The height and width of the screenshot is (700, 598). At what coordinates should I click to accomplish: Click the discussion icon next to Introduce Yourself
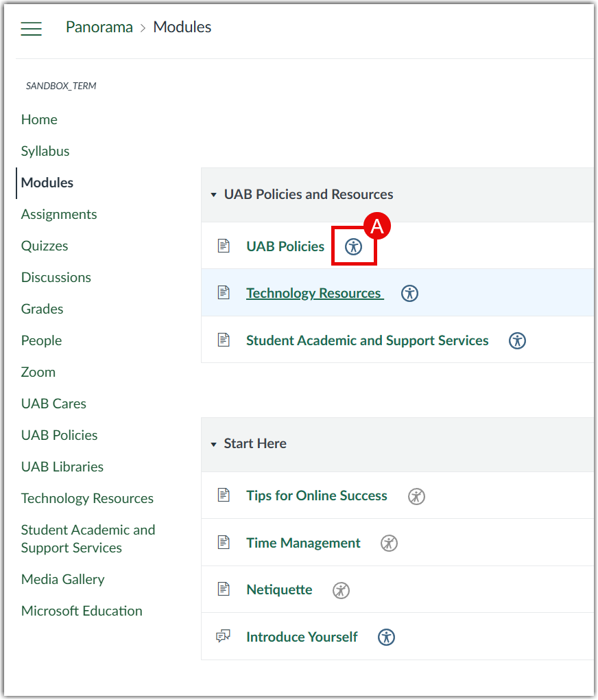(x=224, y=637)
